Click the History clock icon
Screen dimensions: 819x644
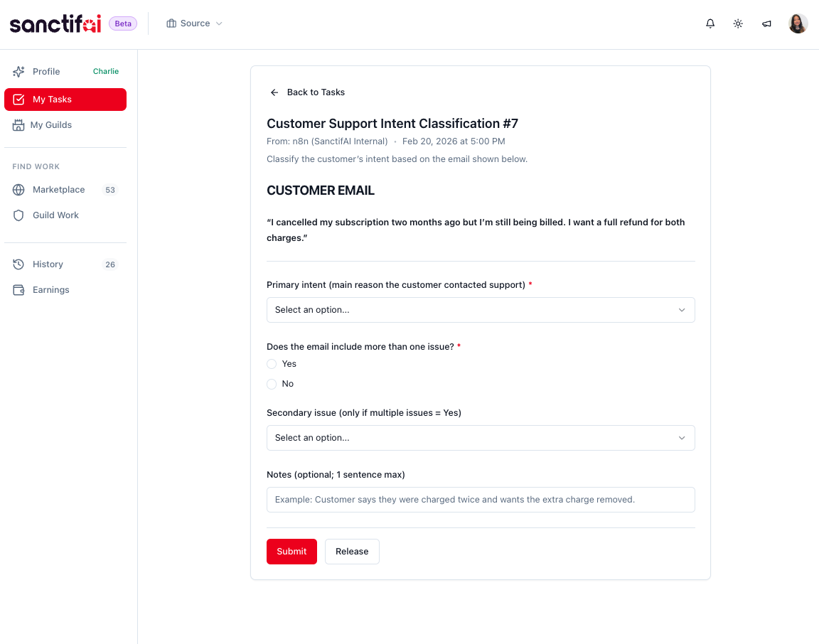tap(18, 264)
